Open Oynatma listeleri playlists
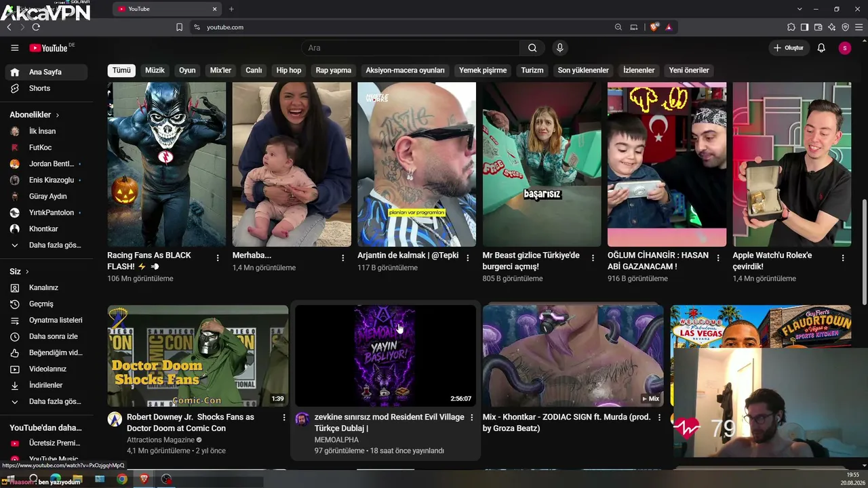Screen dimensions: 868x488 46,320
